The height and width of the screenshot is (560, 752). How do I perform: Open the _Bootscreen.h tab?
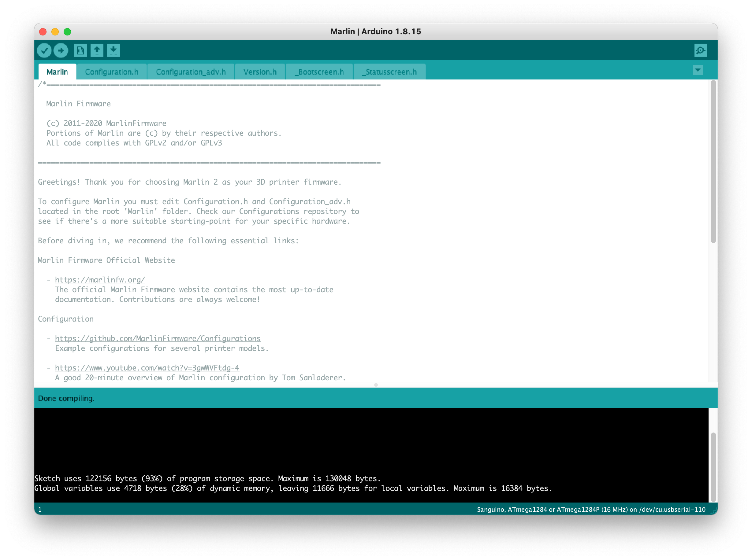[319, 72]
